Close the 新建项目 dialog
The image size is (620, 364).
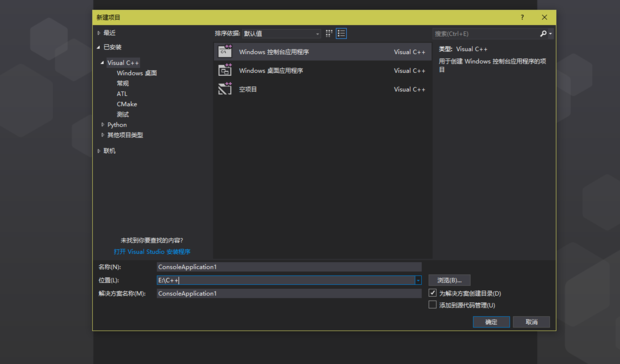(544, 17)
